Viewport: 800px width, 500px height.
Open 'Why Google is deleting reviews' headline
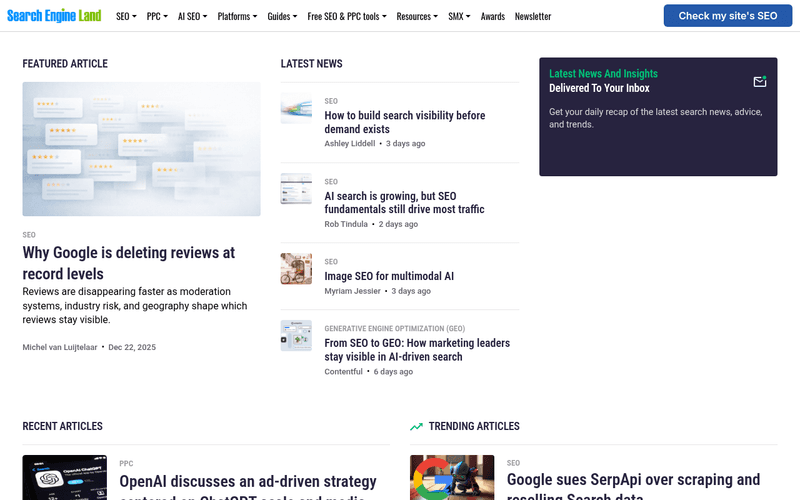click(x=129, y=263)
